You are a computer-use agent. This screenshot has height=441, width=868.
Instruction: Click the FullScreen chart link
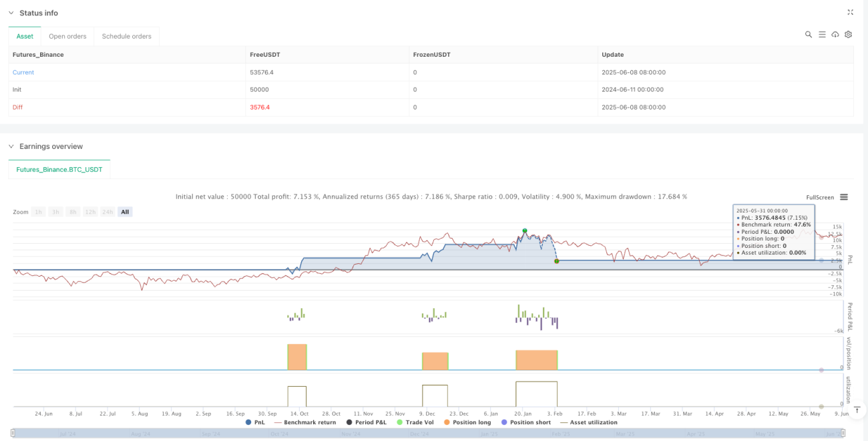[820, 197]
